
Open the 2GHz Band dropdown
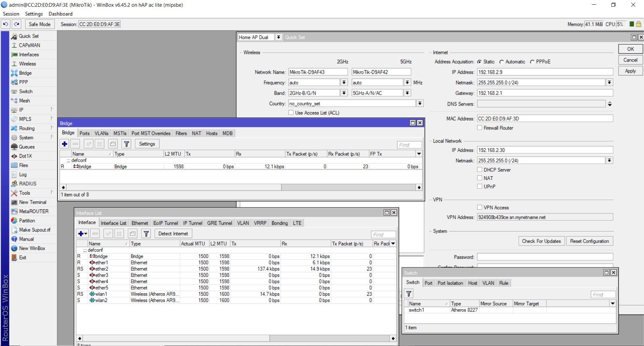coord(344,93)
